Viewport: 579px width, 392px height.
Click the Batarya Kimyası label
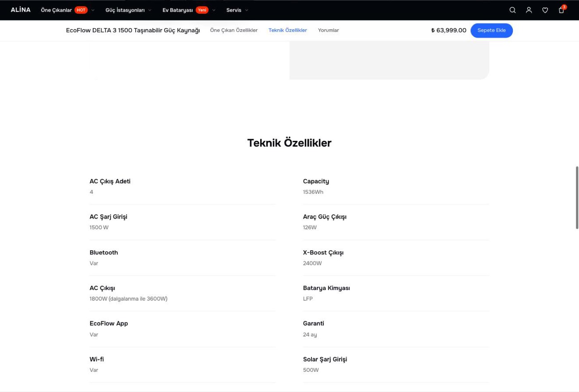pos(326,288)
